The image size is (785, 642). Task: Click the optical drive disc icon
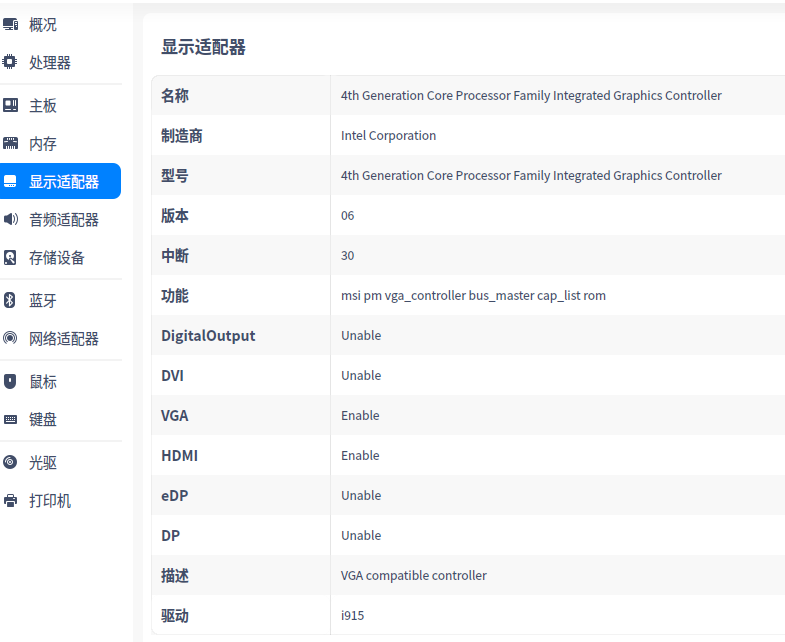(10, 462)
